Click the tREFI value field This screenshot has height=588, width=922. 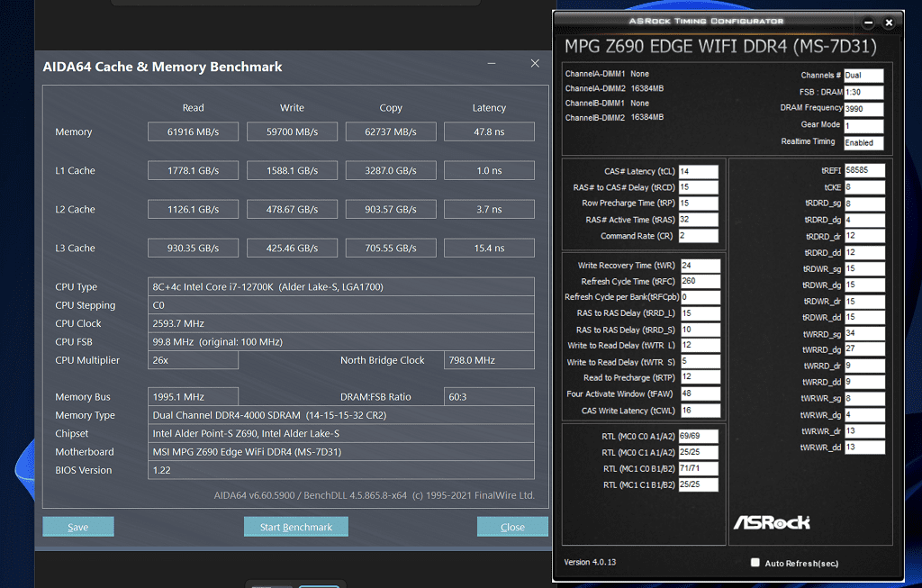click(x=864, y=170)
